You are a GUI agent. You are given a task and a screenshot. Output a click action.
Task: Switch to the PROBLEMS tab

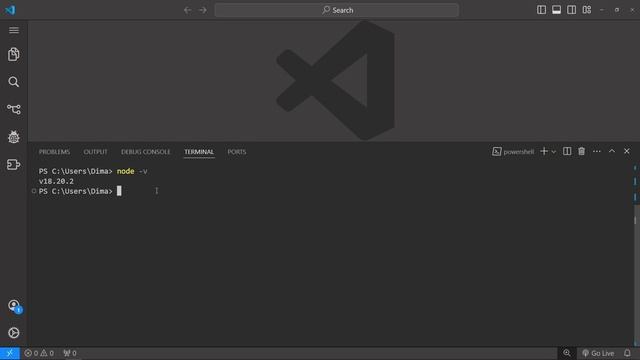pos(54,152)
